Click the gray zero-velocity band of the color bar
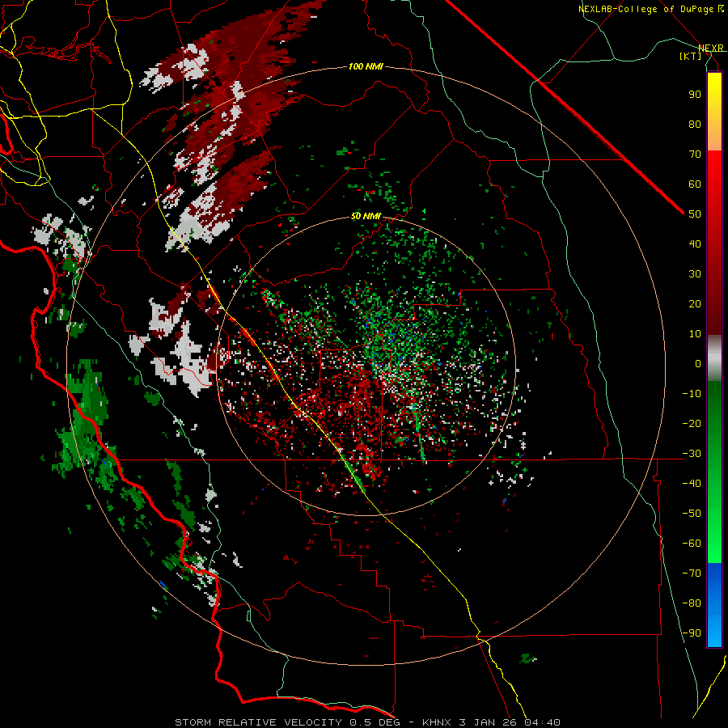The height and width of the screenshot is (728, 728). pyautogui.click(x=714, y=358)
